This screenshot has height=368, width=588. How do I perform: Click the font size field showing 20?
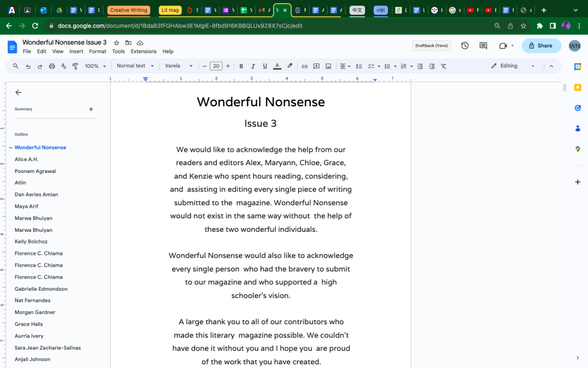coord(216,66)
